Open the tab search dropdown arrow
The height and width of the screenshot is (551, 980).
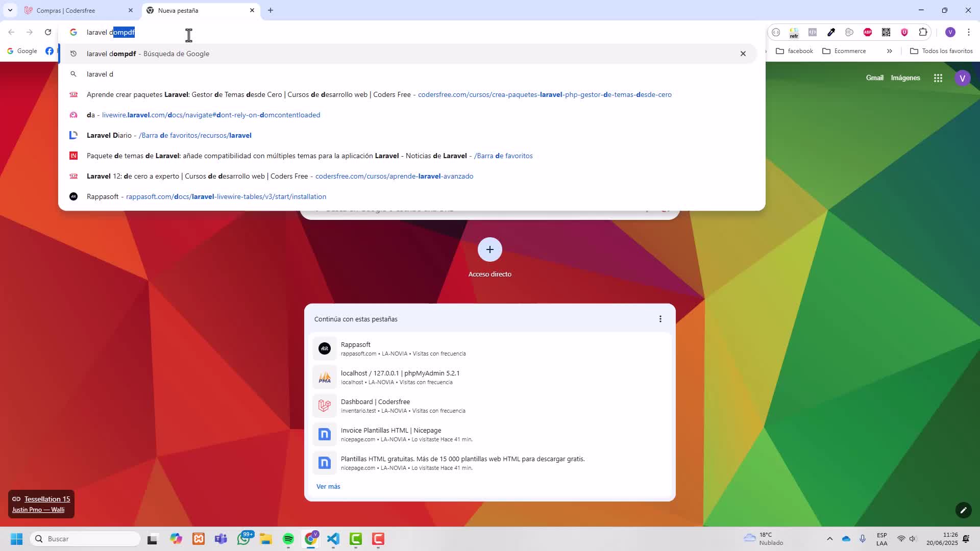coord(10,10)
